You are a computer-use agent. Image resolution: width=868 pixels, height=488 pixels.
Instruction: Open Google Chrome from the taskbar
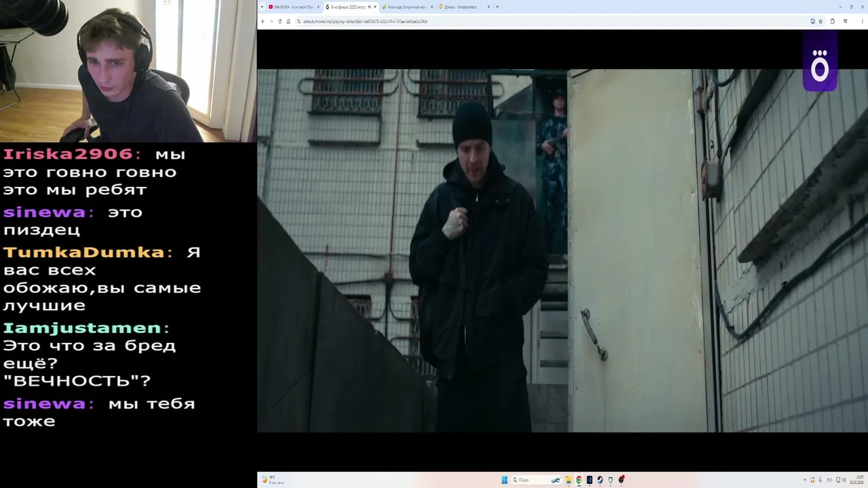(578, 480)
